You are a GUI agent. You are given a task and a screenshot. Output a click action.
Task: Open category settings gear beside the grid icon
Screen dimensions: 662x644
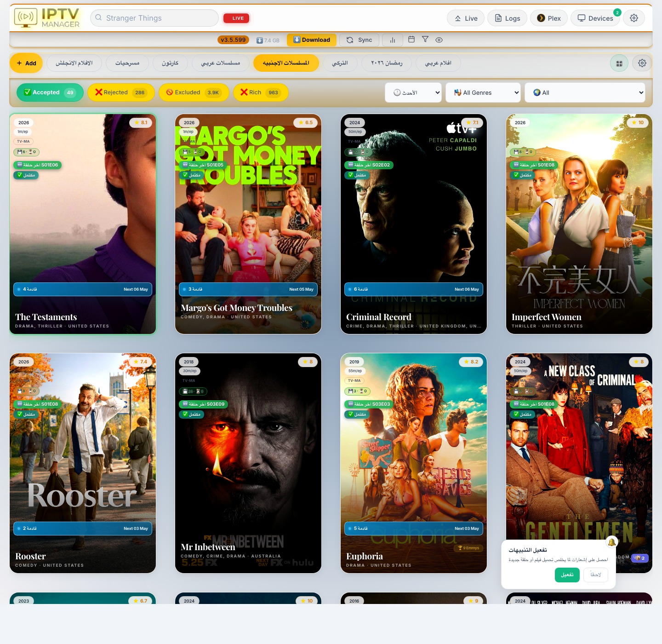click(x=642, y=63)
